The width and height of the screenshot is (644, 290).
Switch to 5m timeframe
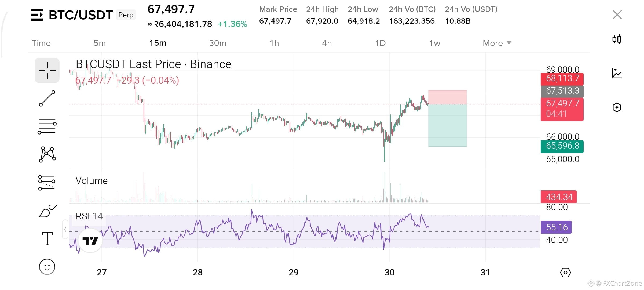click(100, 43)
